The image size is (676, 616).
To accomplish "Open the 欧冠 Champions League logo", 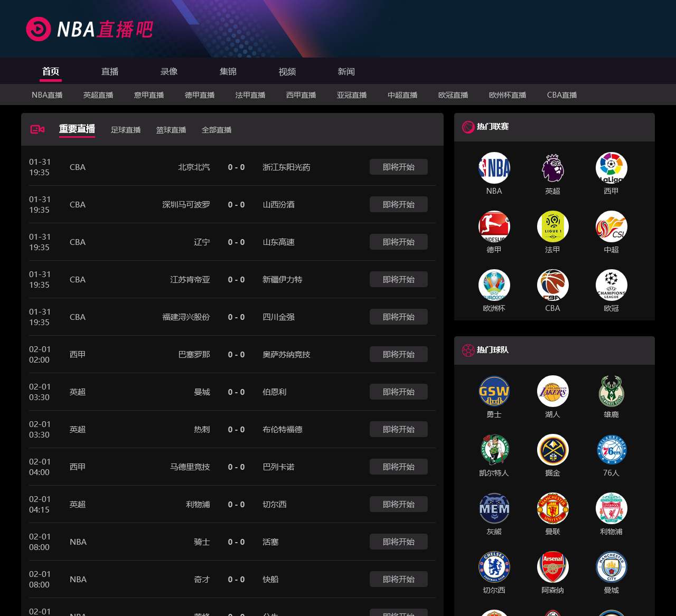I will pos(611,285).
